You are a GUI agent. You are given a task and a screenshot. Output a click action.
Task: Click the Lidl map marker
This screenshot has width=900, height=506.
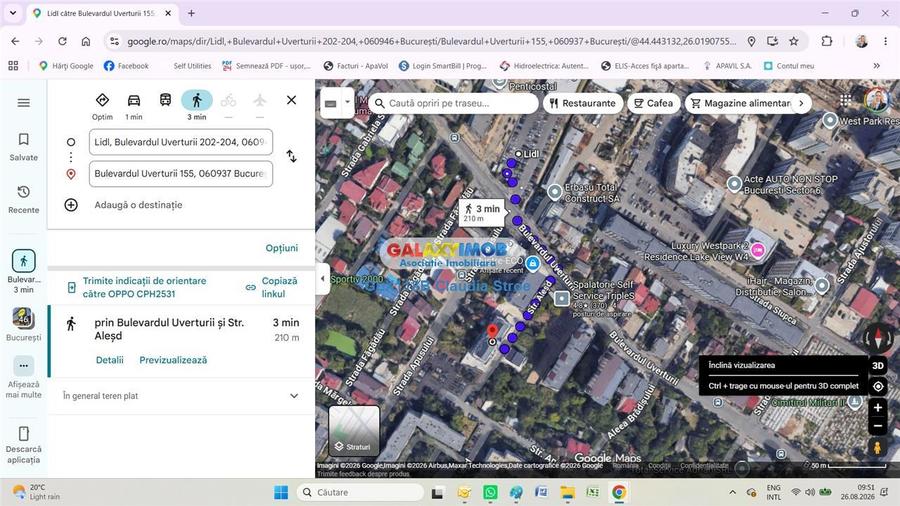[518, 154]
